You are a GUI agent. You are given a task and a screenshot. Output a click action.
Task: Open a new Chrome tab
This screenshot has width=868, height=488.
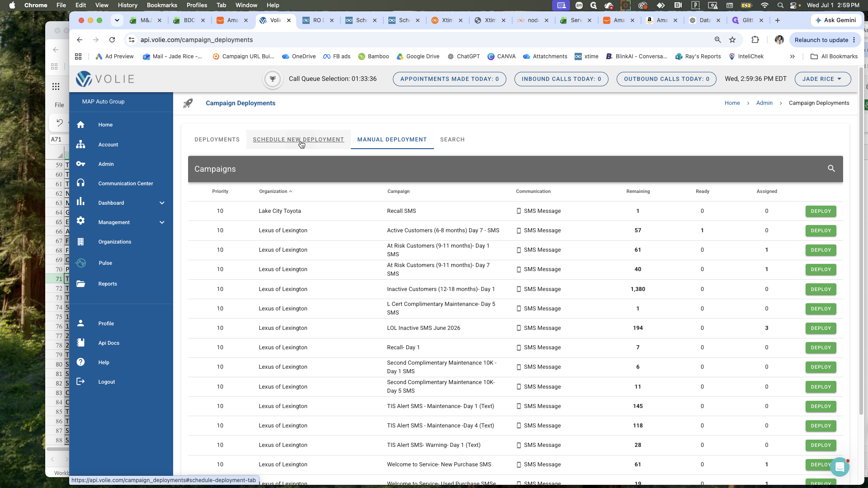(778, 20)
